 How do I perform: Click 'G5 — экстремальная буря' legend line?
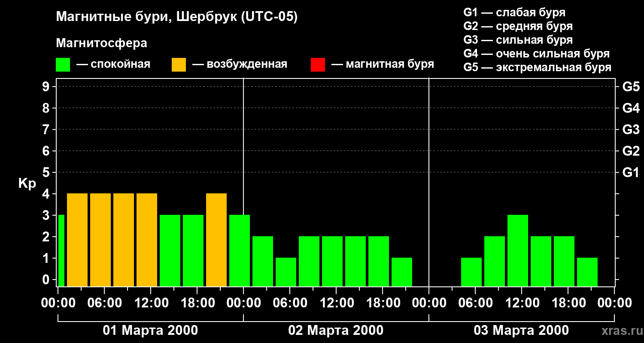coord(537,67)
